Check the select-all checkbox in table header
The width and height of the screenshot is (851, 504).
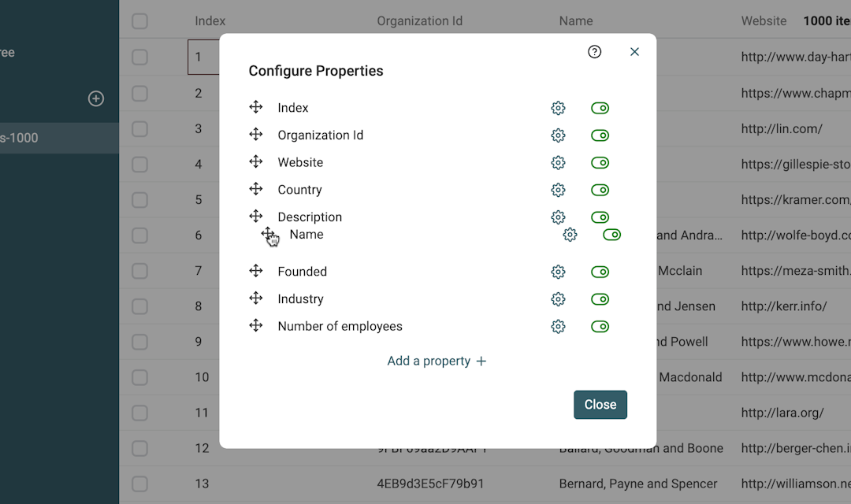[x=140, y=21]
